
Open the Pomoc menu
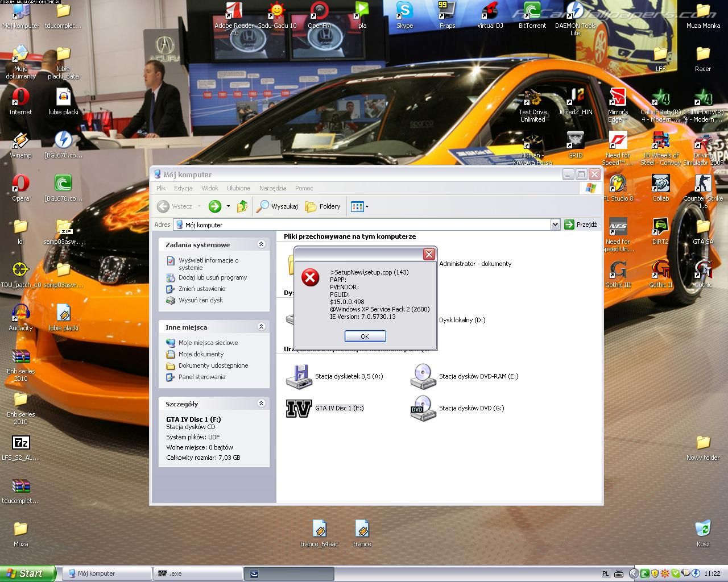coord(304,188)
